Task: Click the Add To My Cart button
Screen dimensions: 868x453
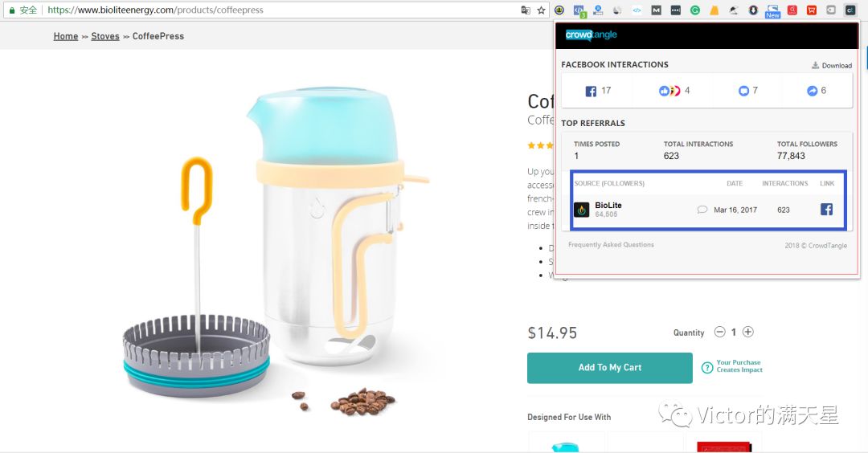Action: point(609,368)
